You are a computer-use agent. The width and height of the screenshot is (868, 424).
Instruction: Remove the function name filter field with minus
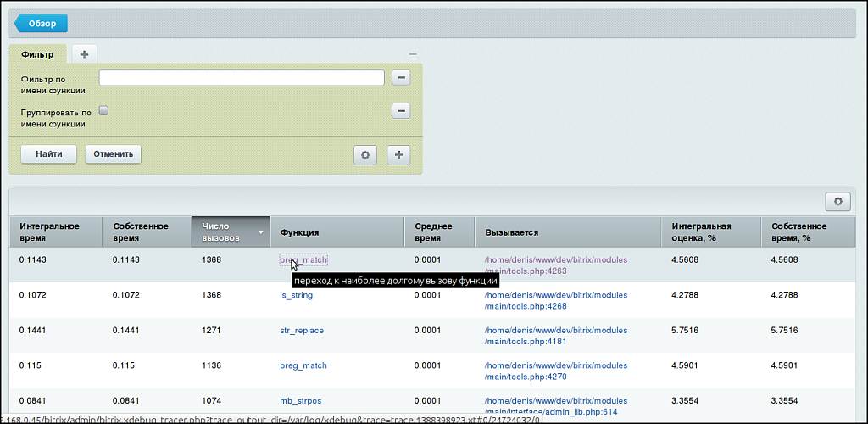coord(401,78)
